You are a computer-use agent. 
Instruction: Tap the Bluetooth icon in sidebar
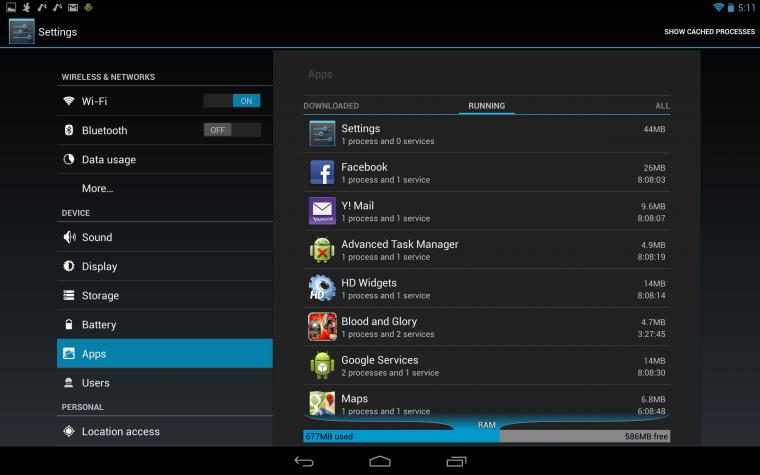(69, 130)
